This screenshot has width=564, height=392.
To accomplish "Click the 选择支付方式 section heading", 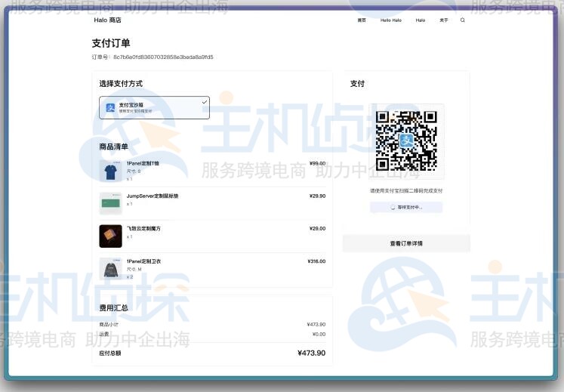I will click(x=121, y=84).
